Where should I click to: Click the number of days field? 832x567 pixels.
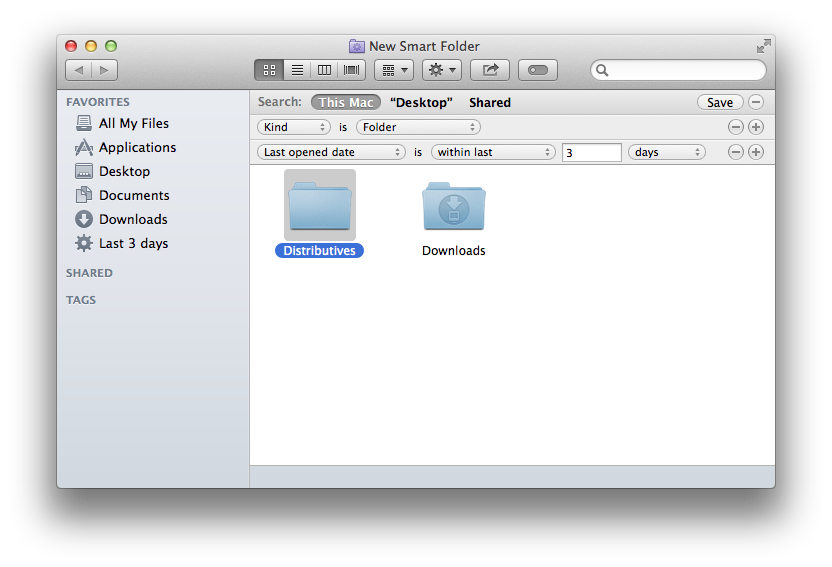point(592,153)
